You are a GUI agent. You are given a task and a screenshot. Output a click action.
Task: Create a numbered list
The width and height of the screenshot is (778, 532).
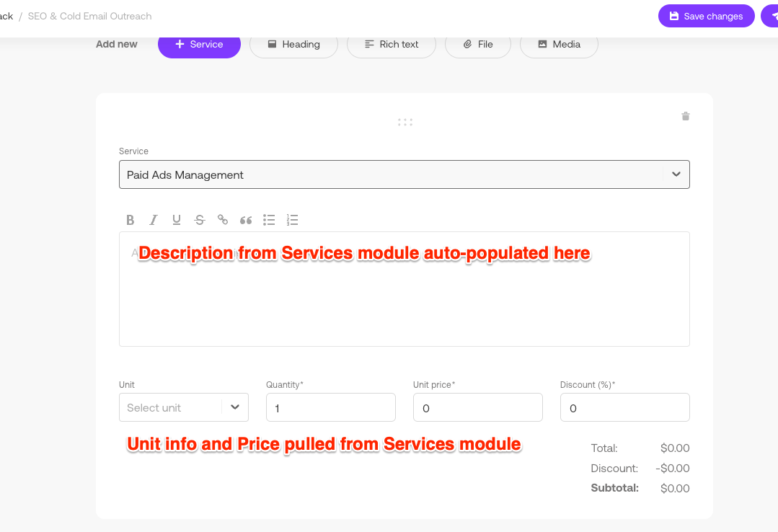[x=292, y=220]
